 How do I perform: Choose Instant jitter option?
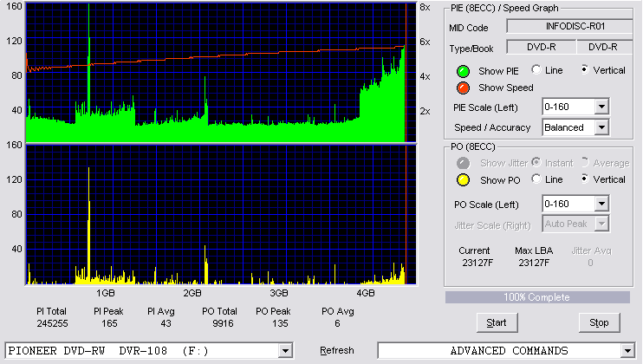click(x=536, y=162)
